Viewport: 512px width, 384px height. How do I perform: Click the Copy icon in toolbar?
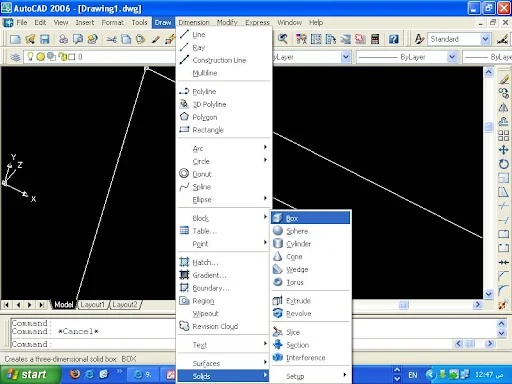[x=126, y=39]
